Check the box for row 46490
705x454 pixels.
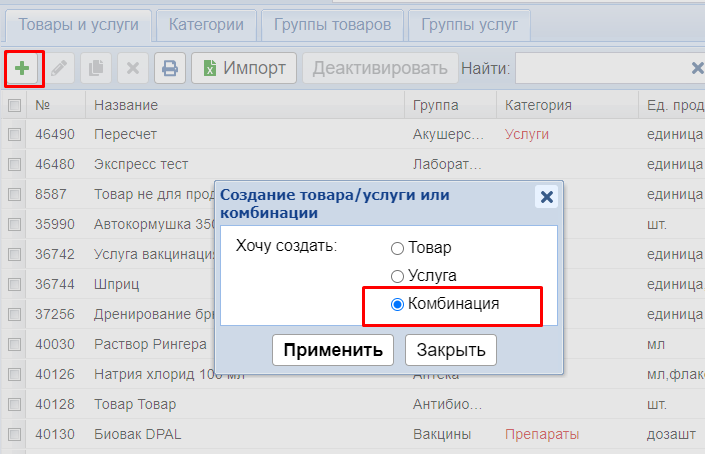click(15, 134)
